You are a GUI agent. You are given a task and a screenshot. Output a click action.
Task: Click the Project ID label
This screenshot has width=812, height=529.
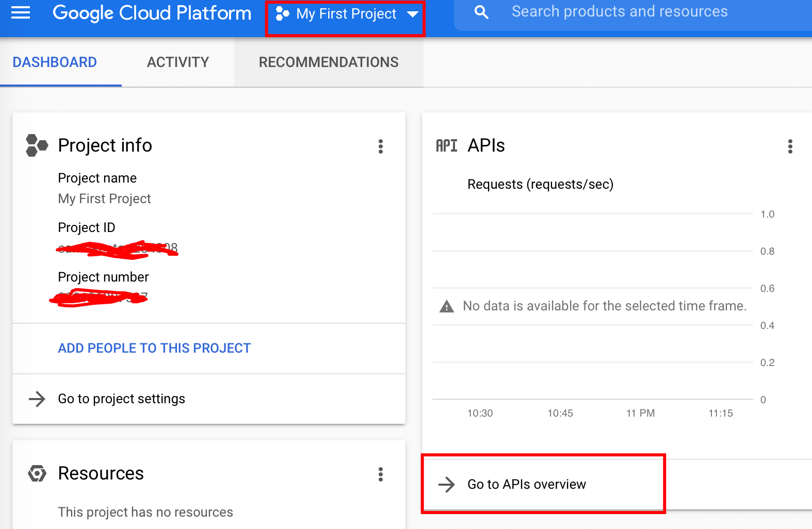(x=87, y=227)
